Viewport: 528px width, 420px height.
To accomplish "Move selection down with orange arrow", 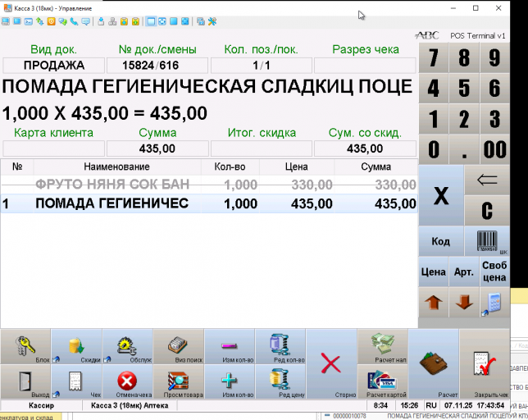I will point(464,302).
